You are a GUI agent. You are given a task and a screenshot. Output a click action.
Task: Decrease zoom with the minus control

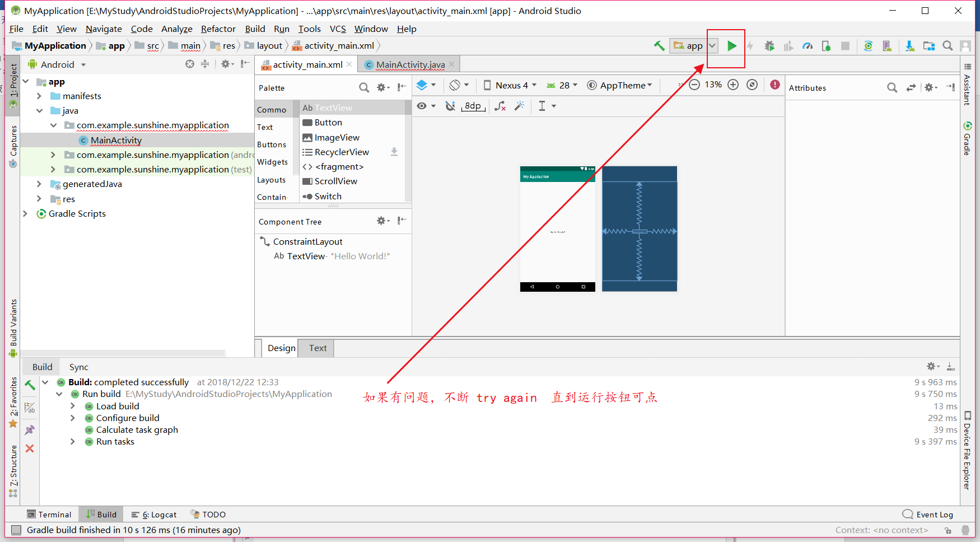[x=694, y=85]
